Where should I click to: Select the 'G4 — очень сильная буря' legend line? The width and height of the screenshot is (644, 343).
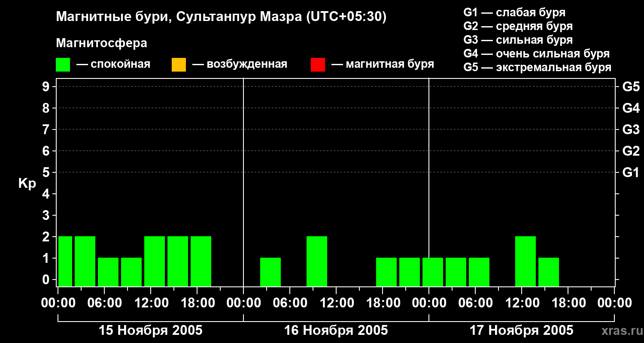click(x=537, y=54)
